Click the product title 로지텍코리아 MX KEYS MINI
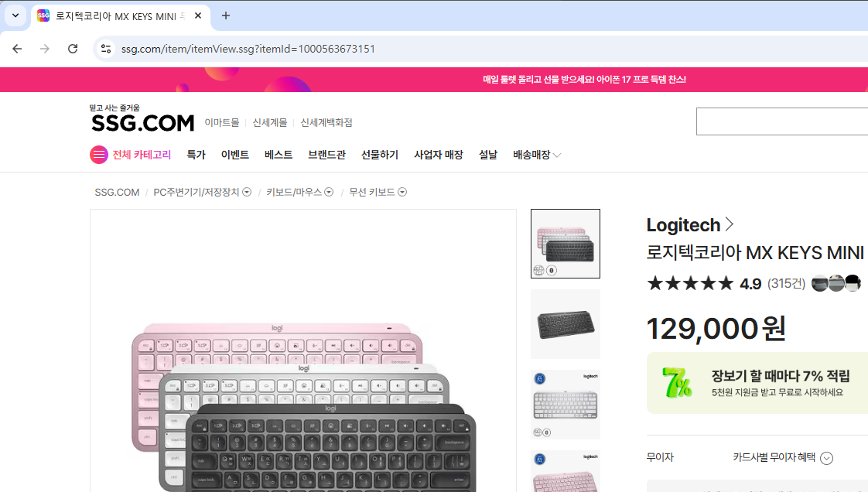868x492 pixels. click(755, 253)
